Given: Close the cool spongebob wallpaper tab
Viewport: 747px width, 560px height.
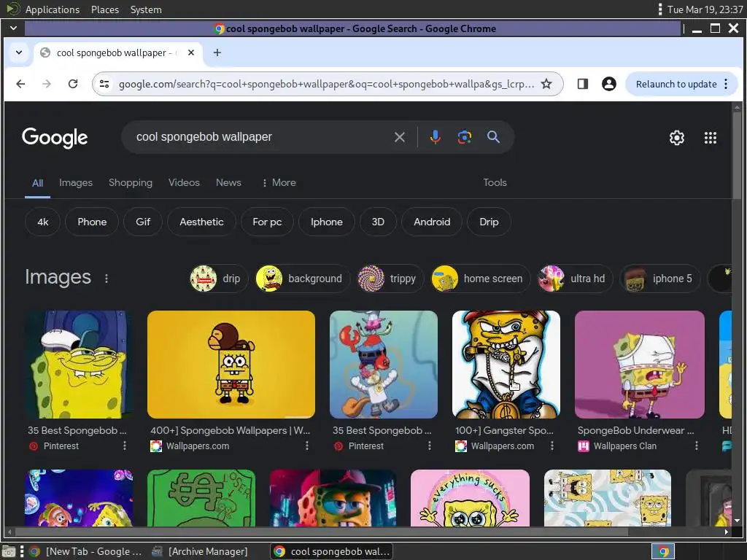Looking at the screenshot, I should click(x=191, y=52).
